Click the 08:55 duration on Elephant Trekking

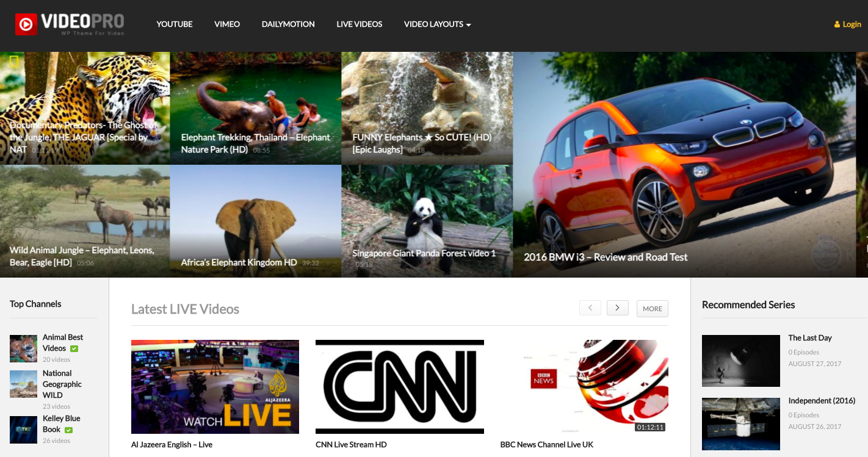261,150
